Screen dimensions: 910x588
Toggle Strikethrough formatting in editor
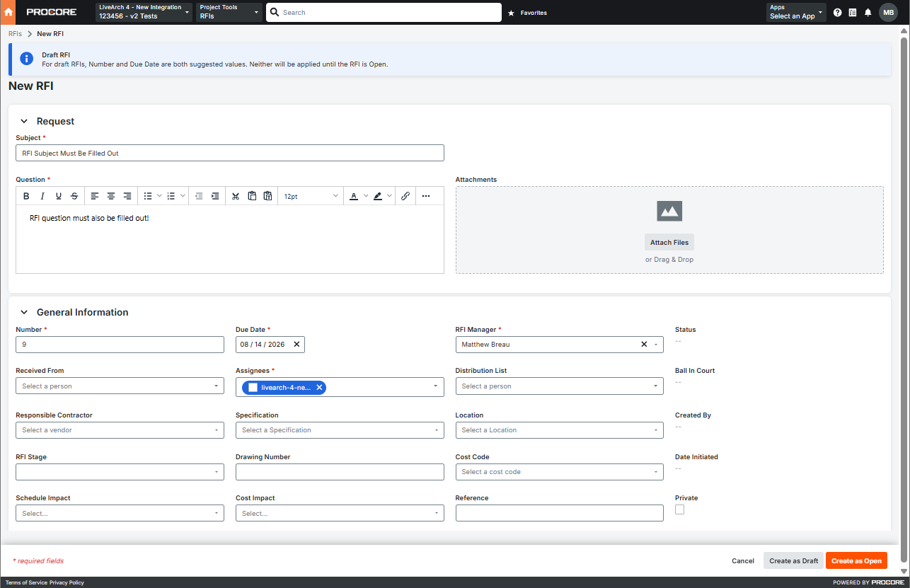[x=74, y=196]
